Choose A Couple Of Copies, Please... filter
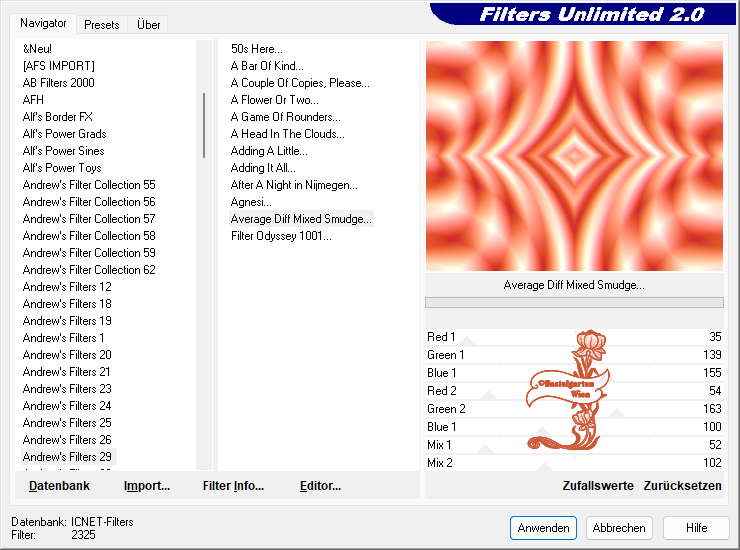 click(x=300, y=83)
